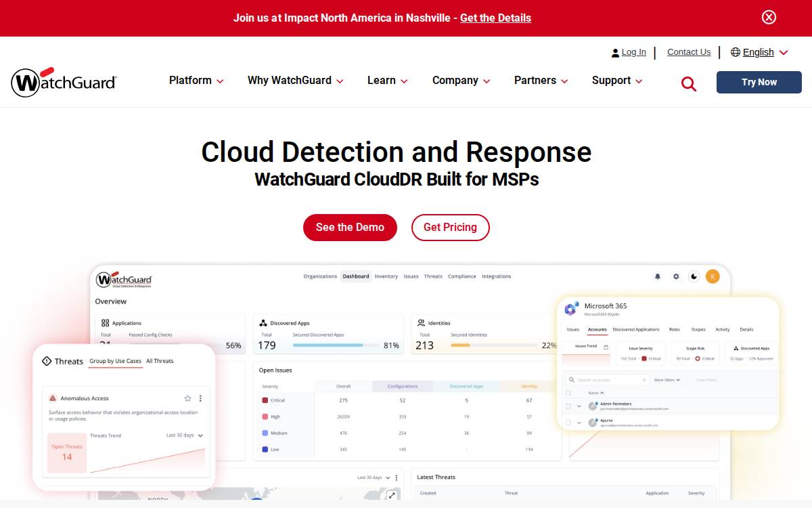Click the WatchGuard logo inside dashboard
Screen dimensions: 812x508
click(124, 280)
